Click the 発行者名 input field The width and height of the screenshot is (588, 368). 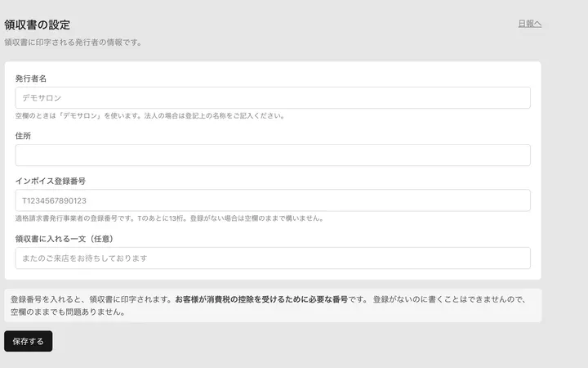coord(273,97)
